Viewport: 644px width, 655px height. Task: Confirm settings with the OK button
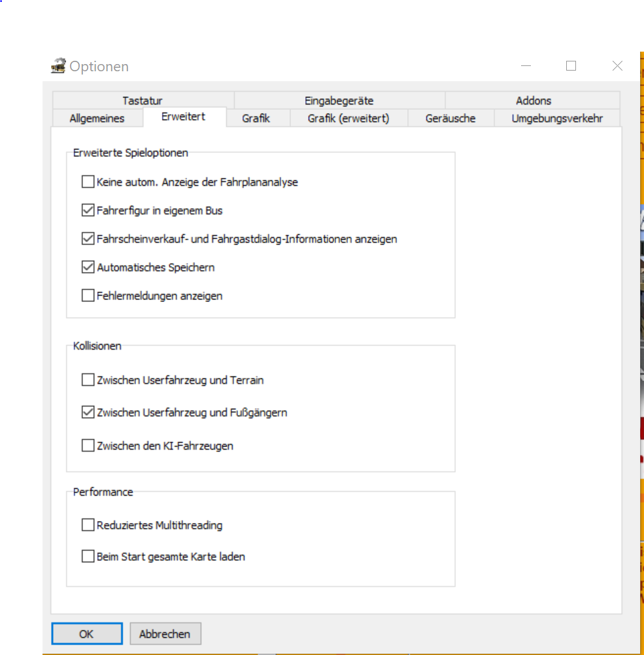[x=86, y=633]
